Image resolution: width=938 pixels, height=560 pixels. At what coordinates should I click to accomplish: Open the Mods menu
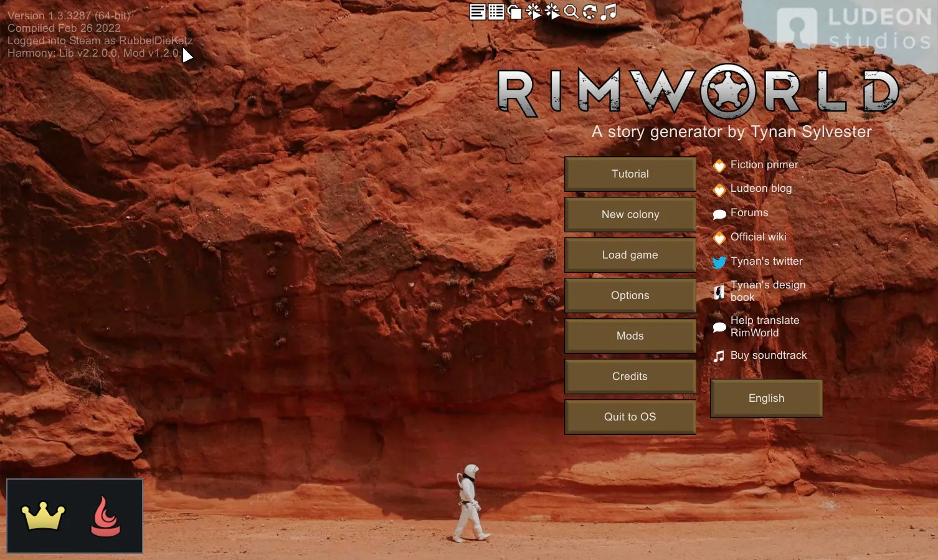(x=630, y=336)
